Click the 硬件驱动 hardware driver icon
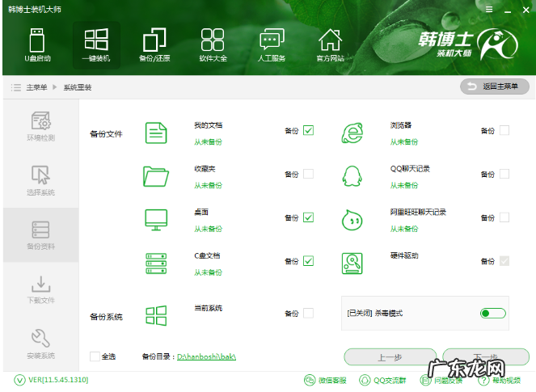The width and height of the screenshot is (536, 392). click(x=352, y=263)
